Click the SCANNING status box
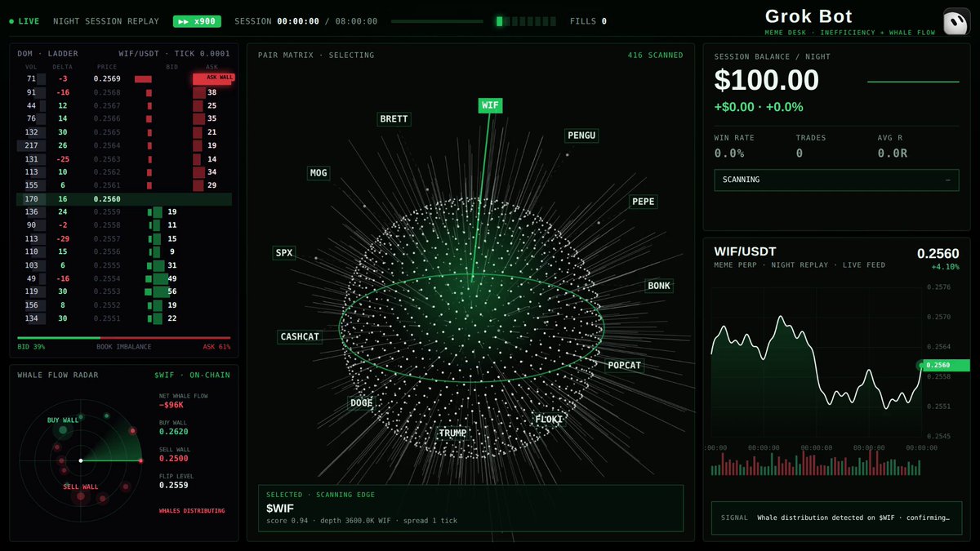 (x=836, y=180)
